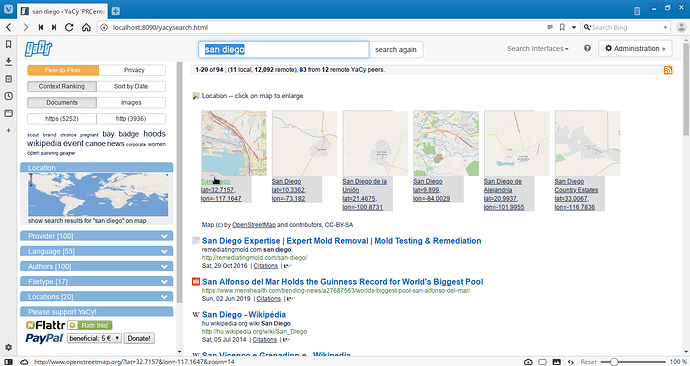Open Search Interfaces dropdown

pyautogui.click(x=537, y=48)
